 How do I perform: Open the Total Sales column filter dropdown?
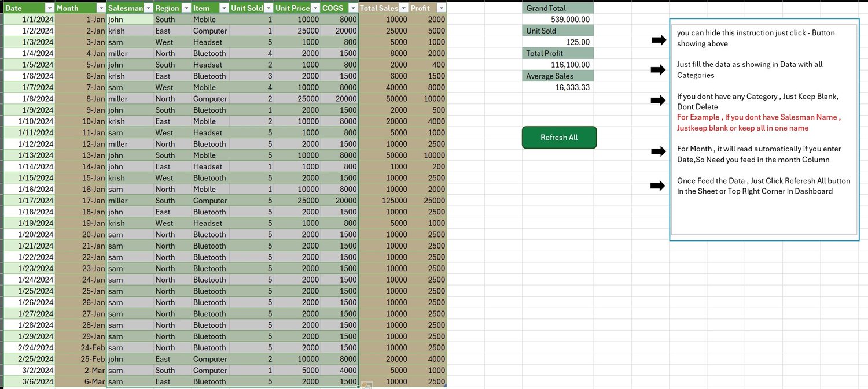(x=403, y=8)
